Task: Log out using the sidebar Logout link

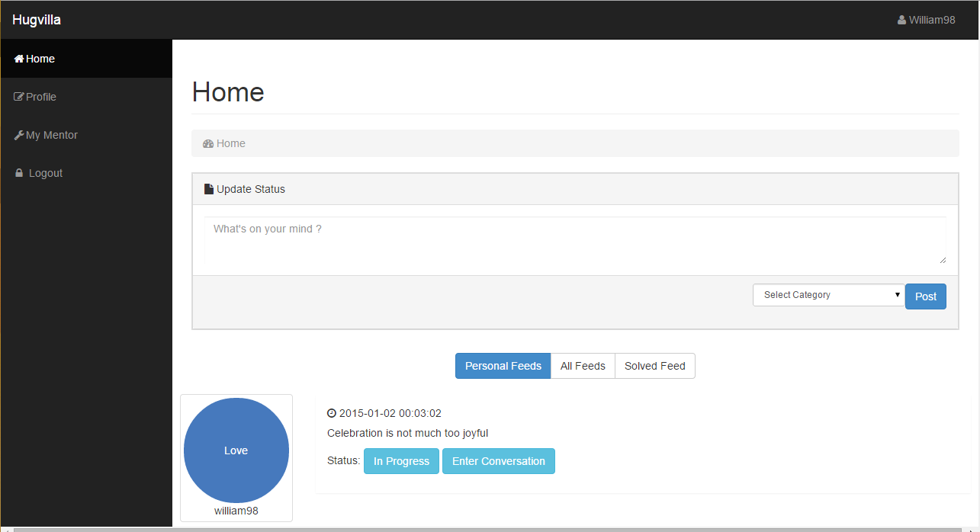Action: click(x=86, y=173)
